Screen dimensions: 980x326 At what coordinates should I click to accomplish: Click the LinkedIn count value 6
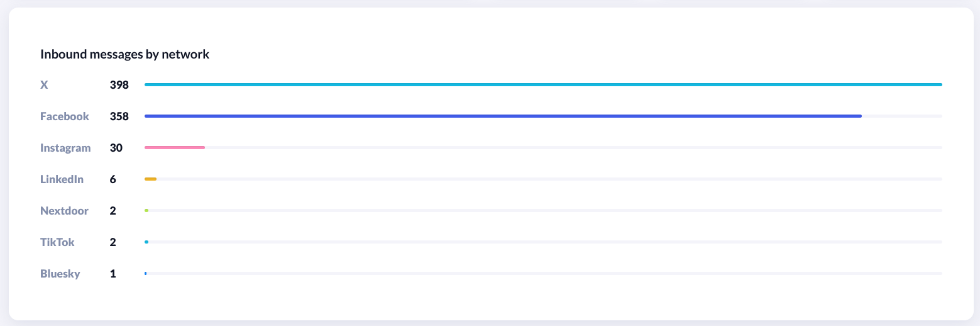coord(113,179)
